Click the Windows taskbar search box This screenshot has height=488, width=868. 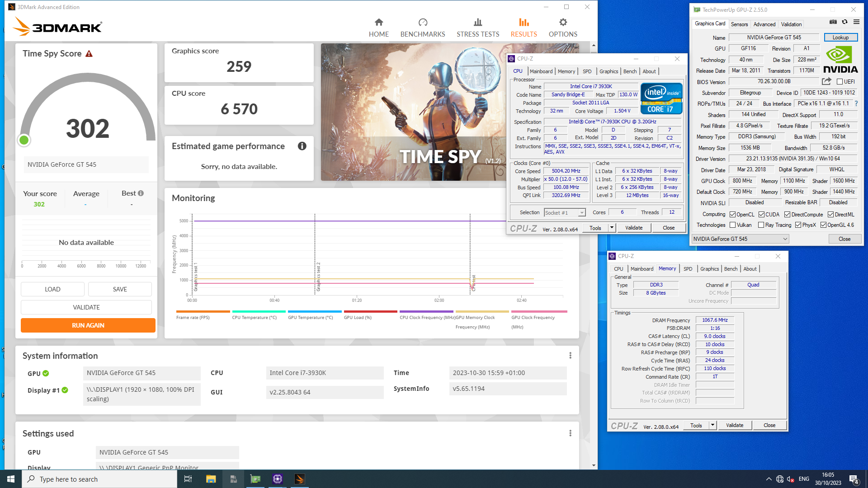99,479
